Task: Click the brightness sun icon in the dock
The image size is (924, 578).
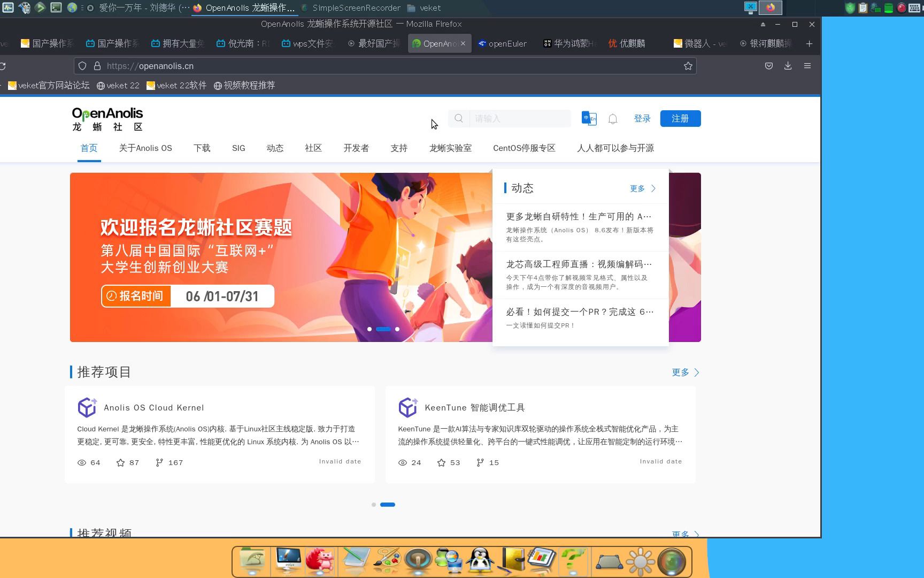Action: (640, 561)
